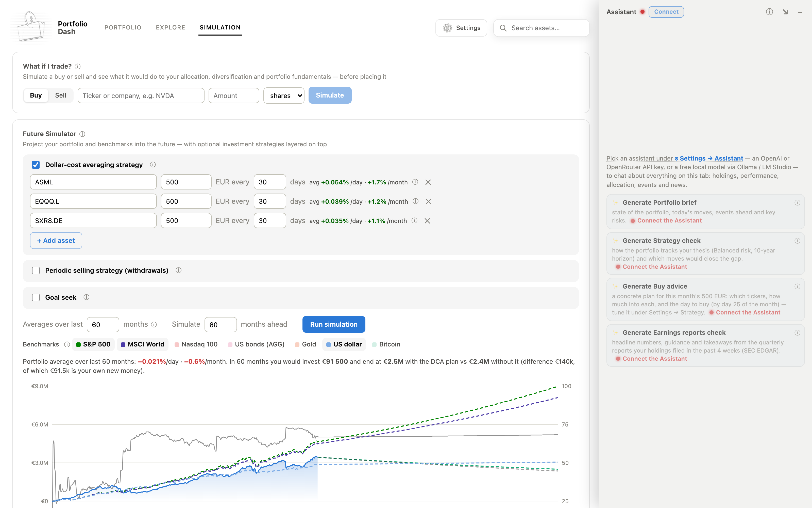Screen dimensions: 812x508
Task: Enable Periodic selling strategy checkbox
Action: [36, 271]
